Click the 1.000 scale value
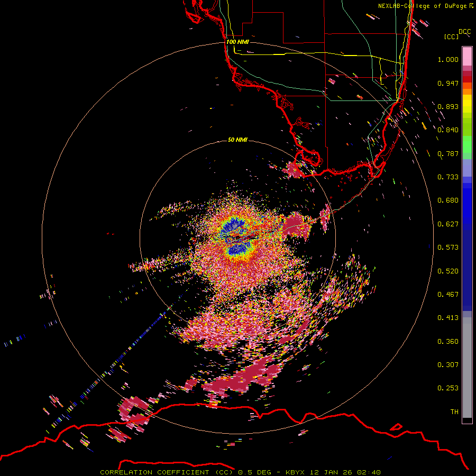 pos(448,59)
